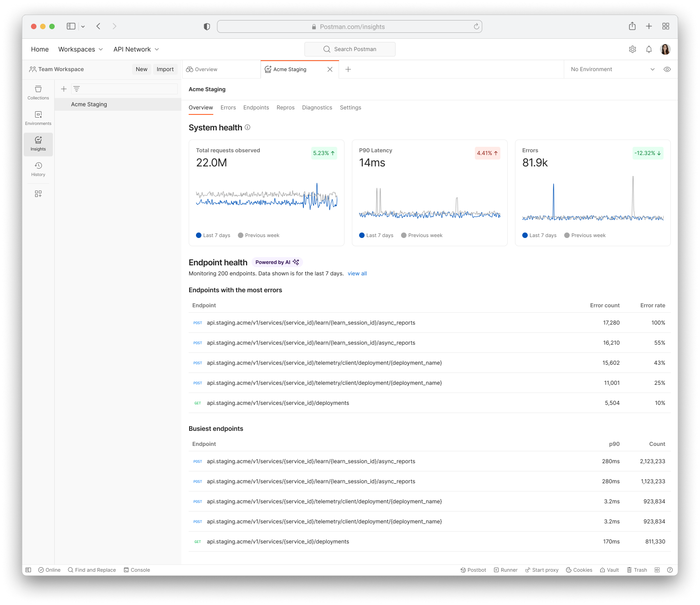The height and width of the screenshot is (605, 700).
Task: Select the Insights sidebar icon
Action: pos(38,144)
